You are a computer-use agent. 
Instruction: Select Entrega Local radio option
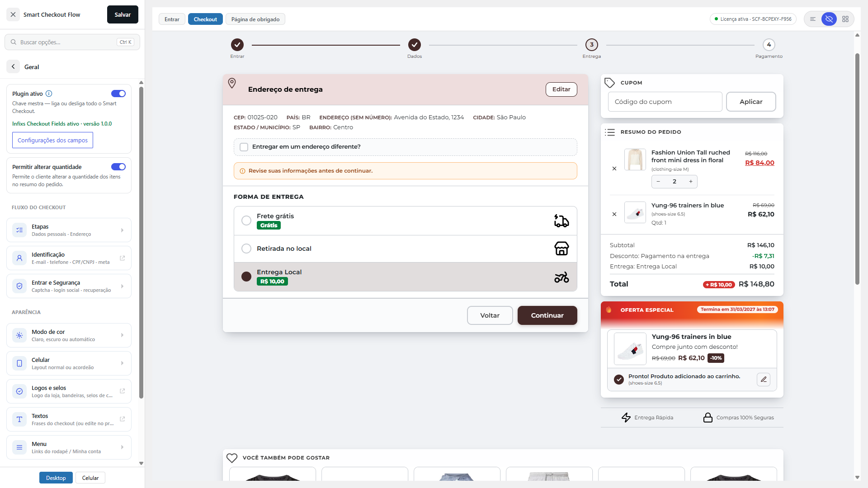(x=246, y=277)
